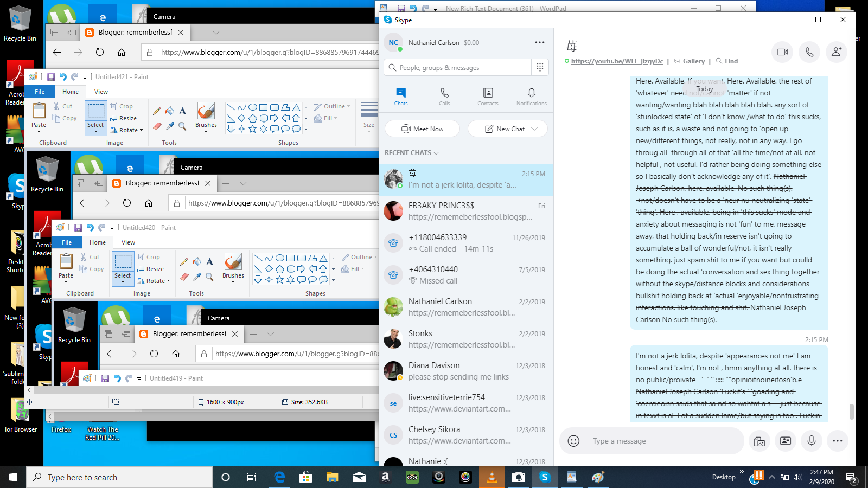Click Skype add files icon

[x=759, y=441]
